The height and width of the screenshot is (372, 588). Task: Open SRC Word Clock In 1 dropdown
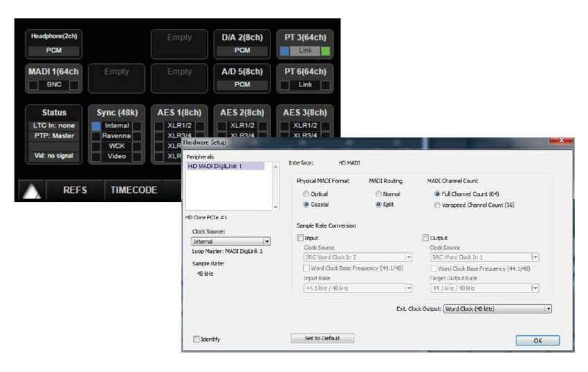[484, 257]
